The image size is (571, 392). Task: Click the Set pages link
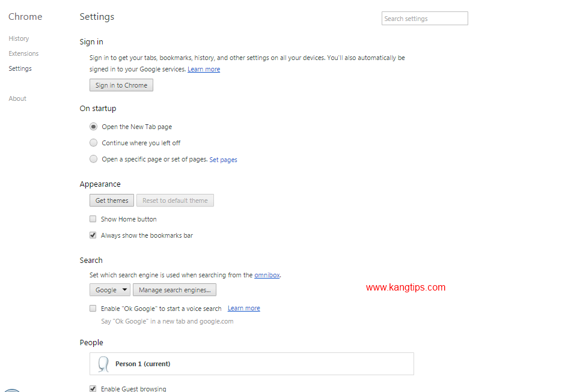[x=223, y=160]
